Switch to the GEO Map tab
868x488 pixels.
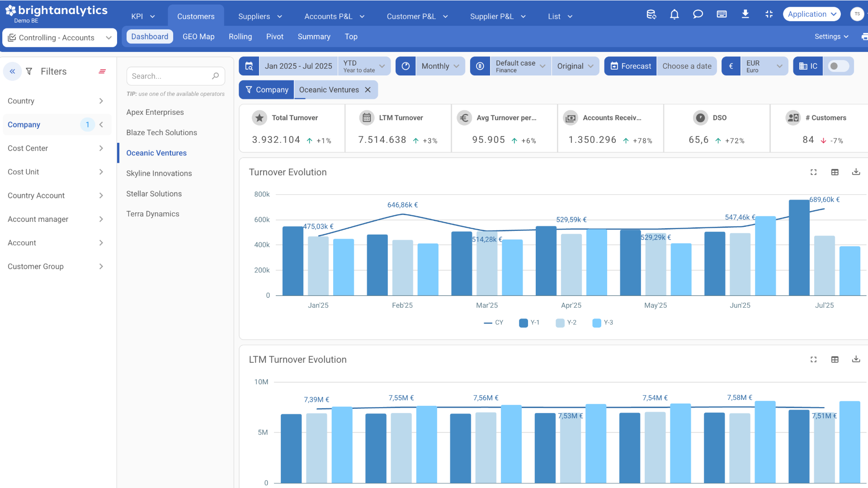(x=198, y=37)
